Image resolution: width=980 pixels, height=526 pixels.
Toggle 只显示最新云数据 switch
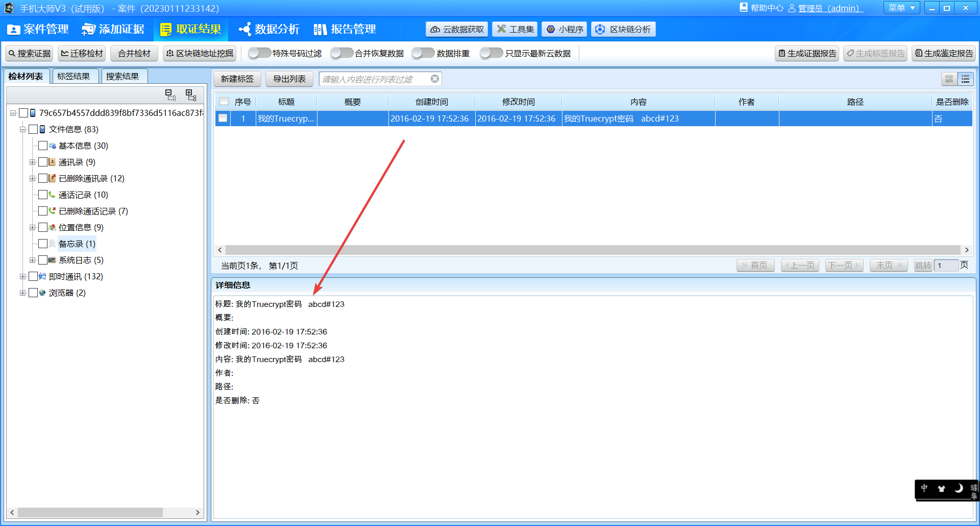(492, 53)
